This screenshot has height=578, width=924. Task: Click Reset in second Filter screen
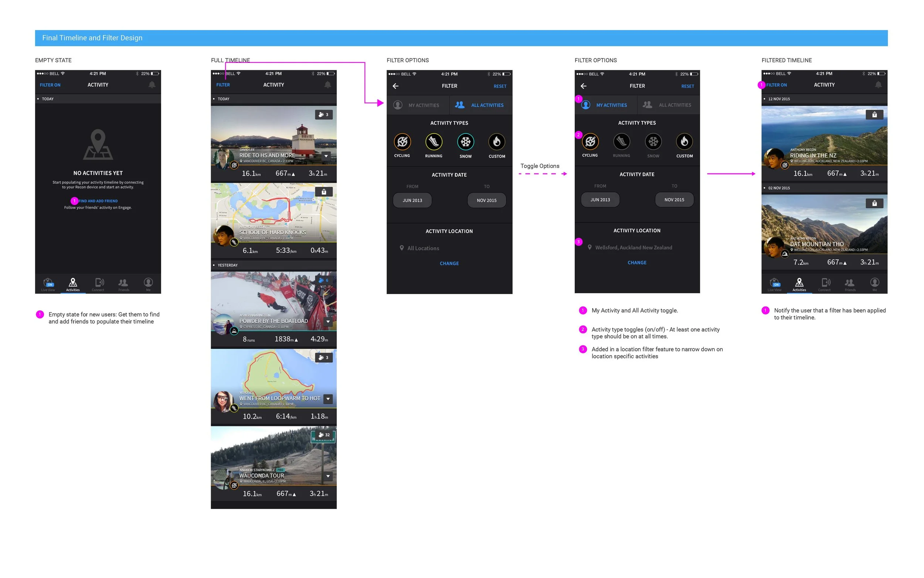tap(687, 87)
